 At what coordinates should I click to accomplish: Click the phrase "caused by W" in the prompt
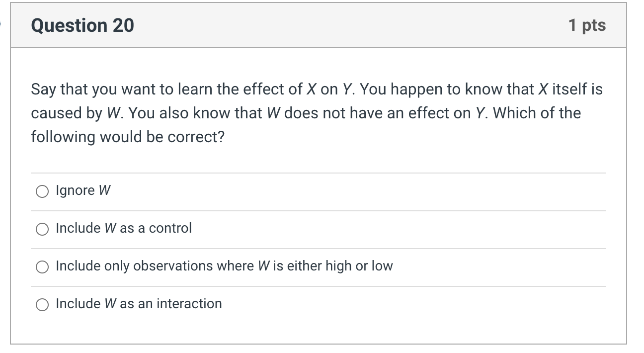click(x=74, y=113)
